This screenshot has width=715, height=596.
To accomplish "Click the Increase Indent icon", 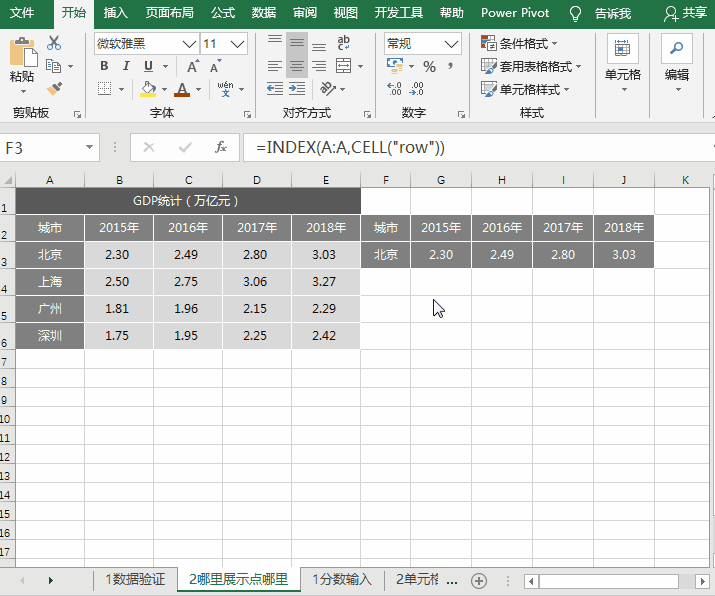I will click(297, 88).
